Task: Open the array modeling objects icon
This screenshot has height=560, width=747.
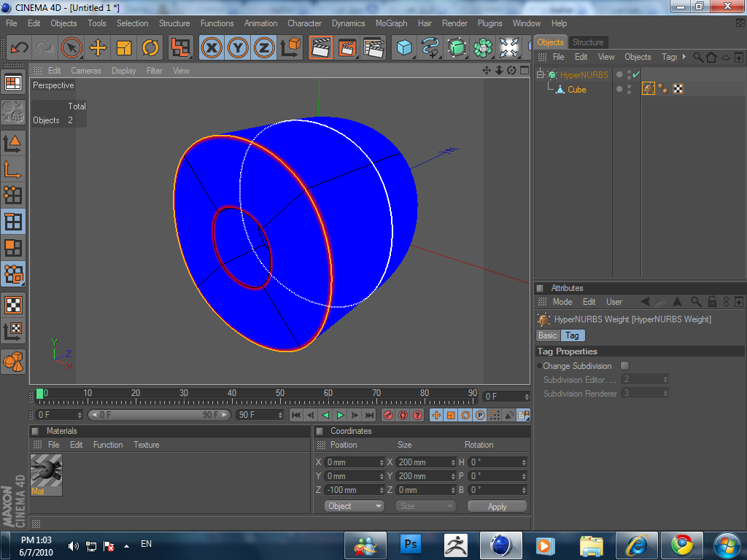Action: point(483,47)
